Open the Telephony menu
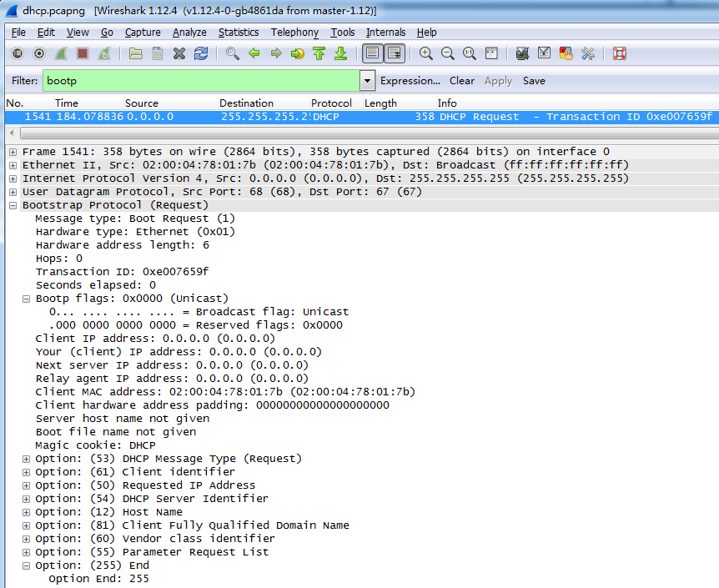719x588 pixels. pyautogui.click(x=294, y=33)
